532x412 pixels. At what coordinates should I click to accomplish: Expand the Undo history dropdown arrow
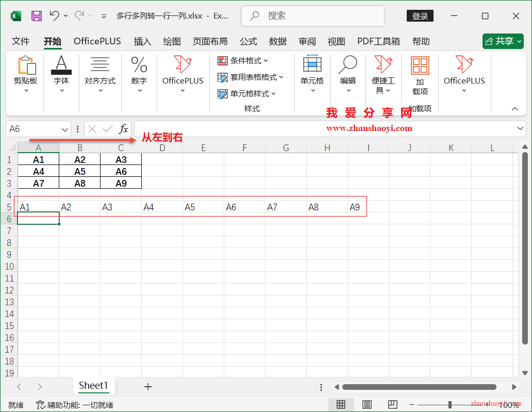coord(65,16)
